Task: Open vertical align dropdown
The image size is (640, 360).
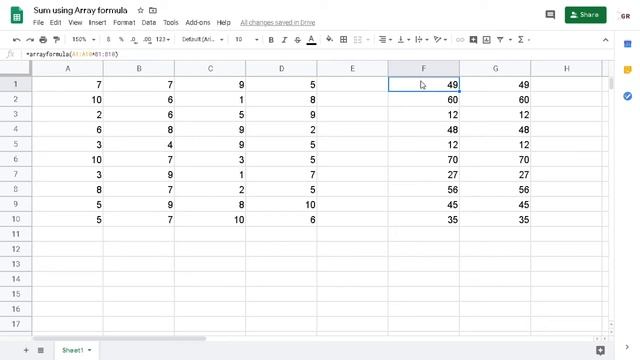Action: click(x=403, y=40)
